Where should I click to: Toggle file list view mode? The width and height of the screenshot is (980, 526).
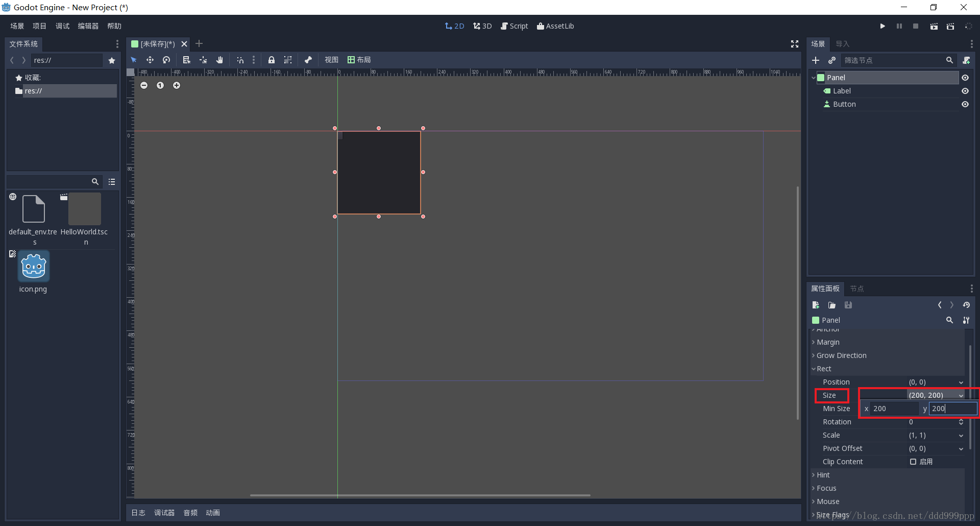click(112, 182)
